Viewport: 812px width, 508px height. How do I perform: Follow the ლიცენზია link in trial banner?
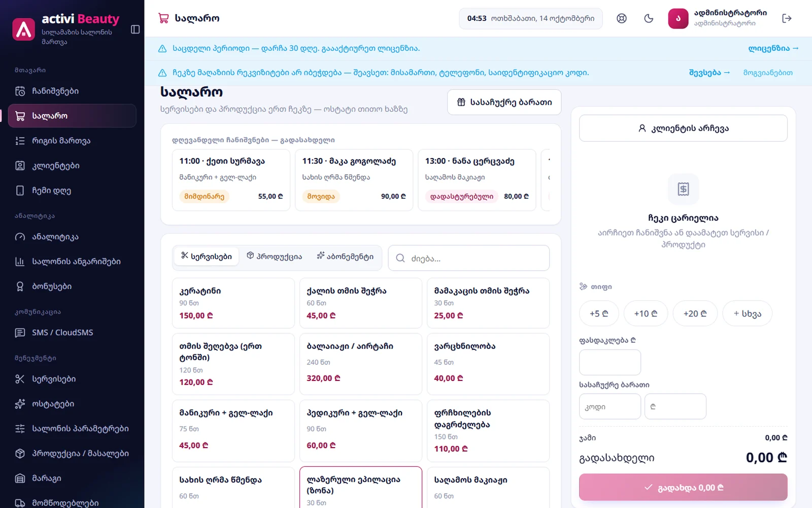(773, 48)
